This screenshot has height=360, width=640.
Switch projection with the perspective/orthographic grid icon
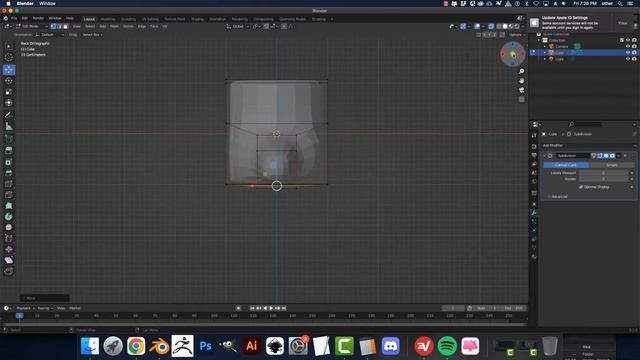coord(521,100)
